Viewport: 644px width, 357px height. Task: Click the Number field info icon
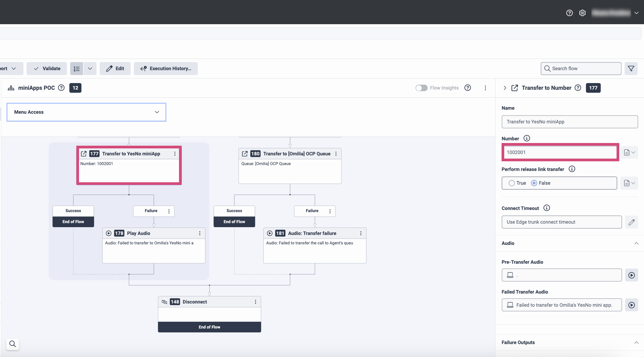(527, 138)
